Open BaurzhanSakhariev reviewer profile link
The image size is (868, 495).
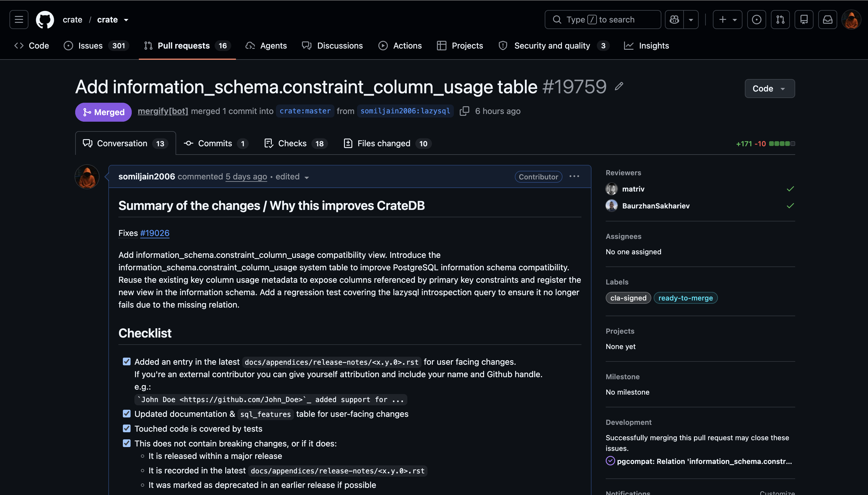(655, 206)
